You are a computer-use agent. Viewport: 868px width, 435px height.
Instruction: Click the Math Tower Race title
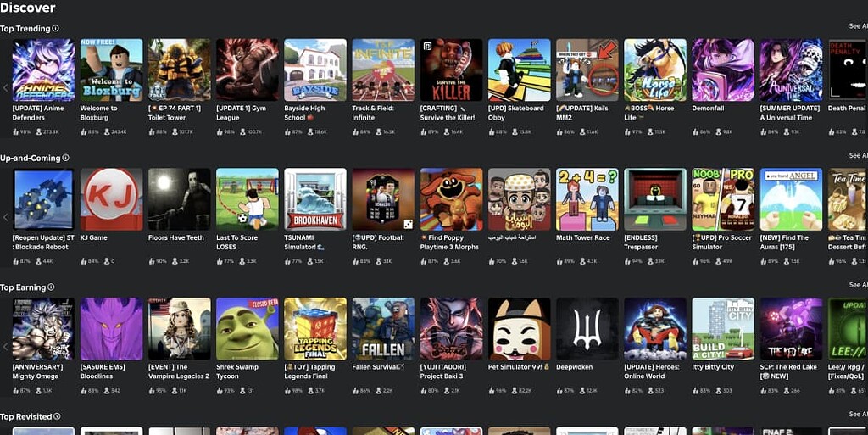[x=583, y=238]
